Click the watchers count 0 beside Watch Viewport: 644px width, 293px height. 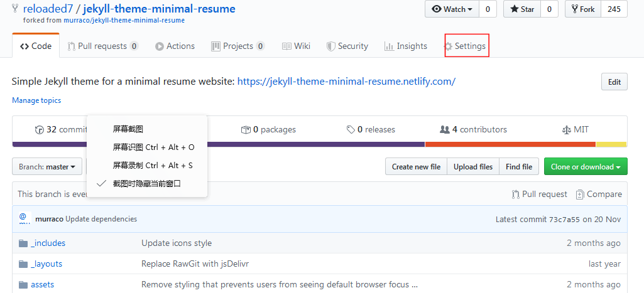(x=488, y=9)
